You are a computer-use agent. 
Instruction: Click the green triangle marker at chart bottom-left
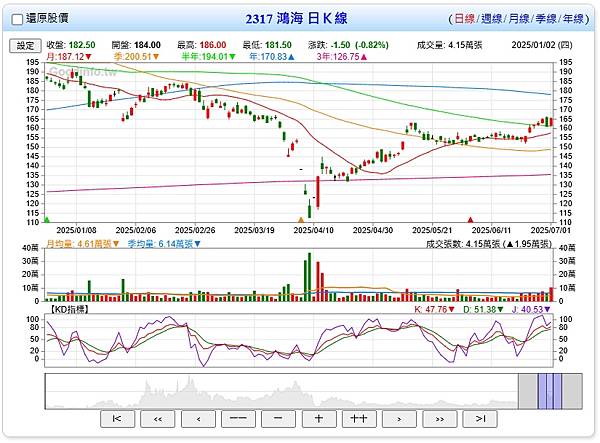pos(47,220)
